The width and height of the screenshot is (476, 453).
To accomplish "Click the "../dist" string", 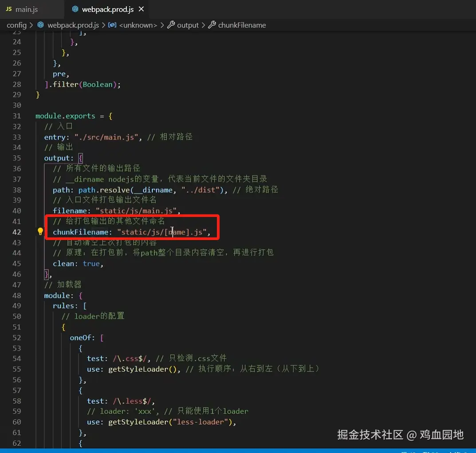I will [201, 190].
